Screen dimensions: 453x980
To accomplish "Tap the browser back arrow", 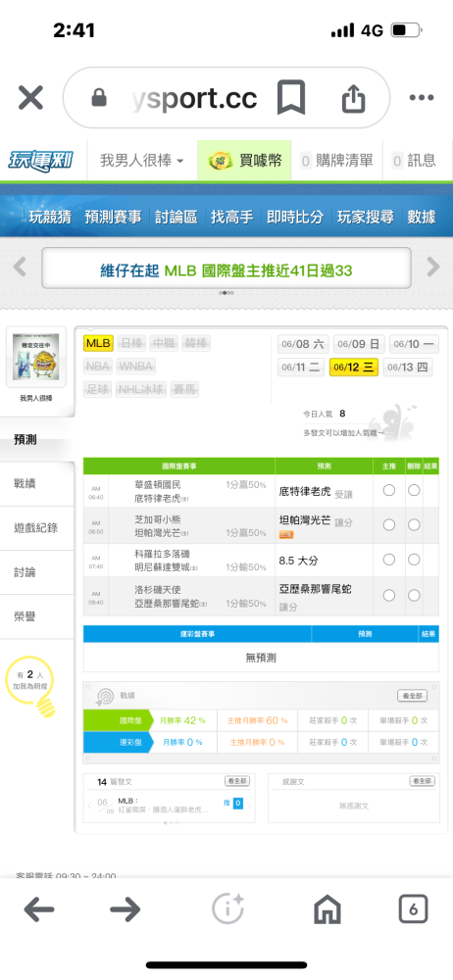I will click(39, 909).
